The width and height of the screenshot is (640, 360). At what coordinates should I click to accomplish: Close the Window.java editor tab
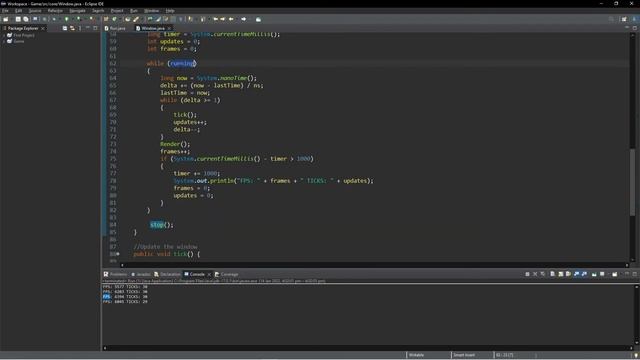point(169,28)
